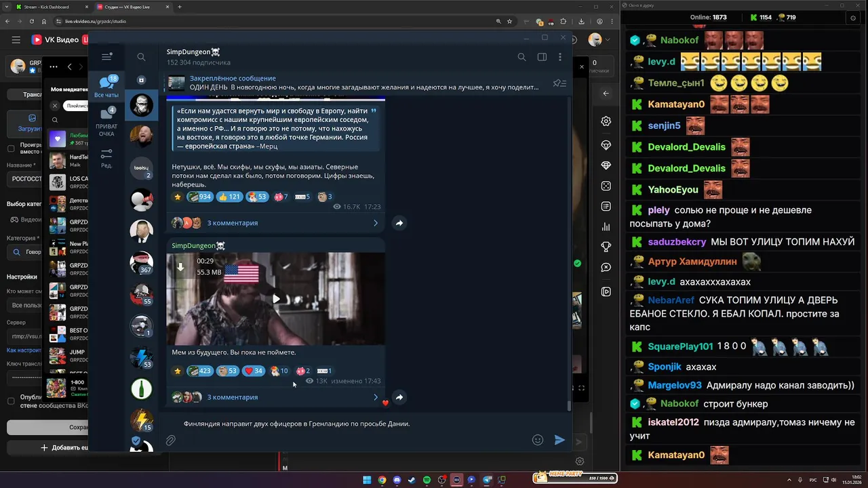868x488 pixels.
Task: Open the lightning avatar chat with 53 unread
Action: 142,357
